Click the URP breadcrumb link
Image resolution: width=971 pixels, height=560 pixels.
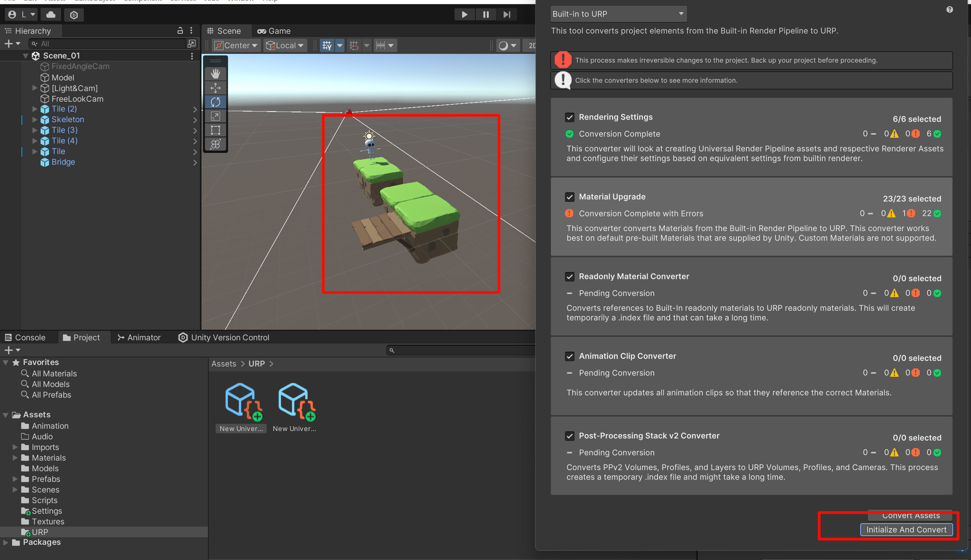tap(257, 364)
